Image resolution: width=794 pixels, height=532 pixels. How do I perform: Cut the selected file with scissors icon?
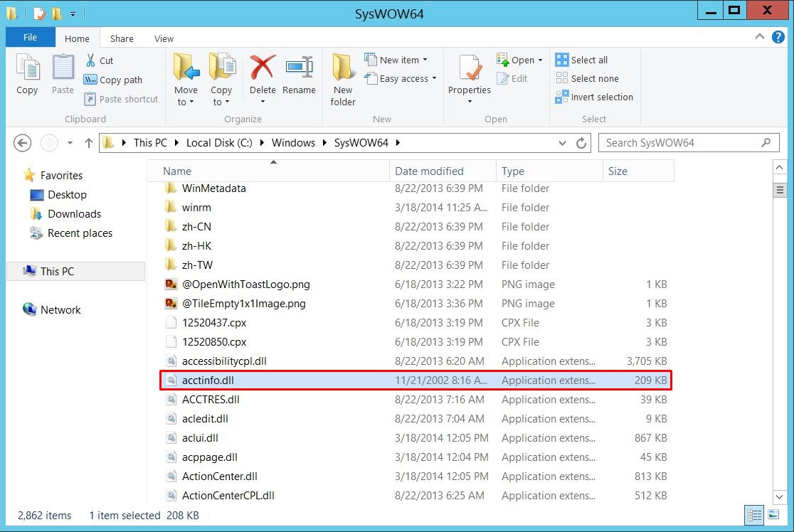tap(100, 60)
